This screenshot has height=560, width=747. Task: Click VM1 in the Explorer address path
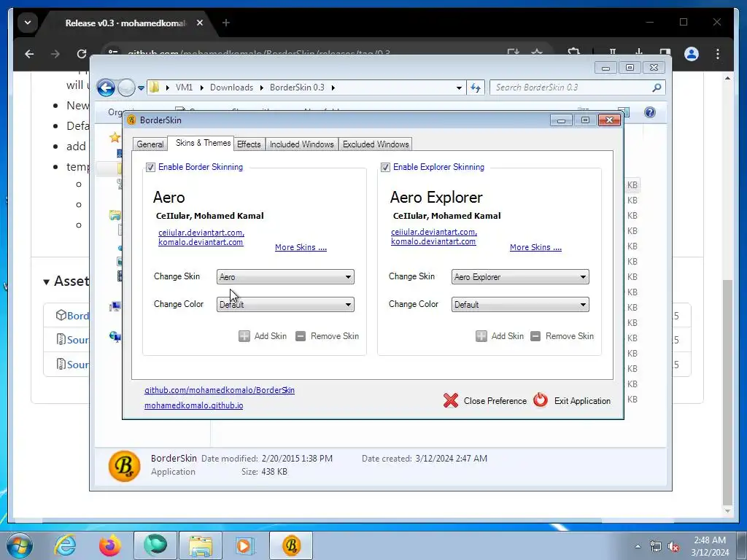coord(184,87)
